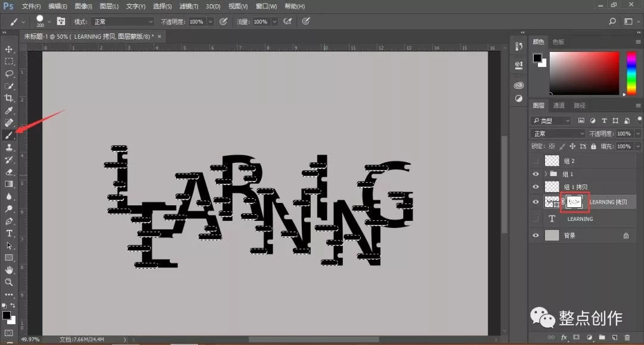
Task: Close the 未标题-1 document tab
Action: tap(159, 36)
